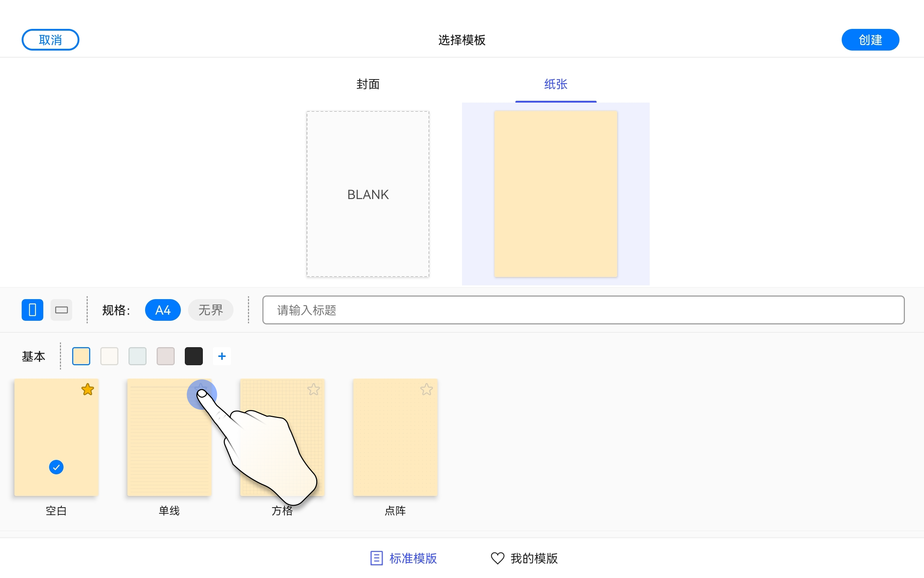924x578 pixels.
Task: Open 标准模版 standard templates tab
Action: click(404, 558)
